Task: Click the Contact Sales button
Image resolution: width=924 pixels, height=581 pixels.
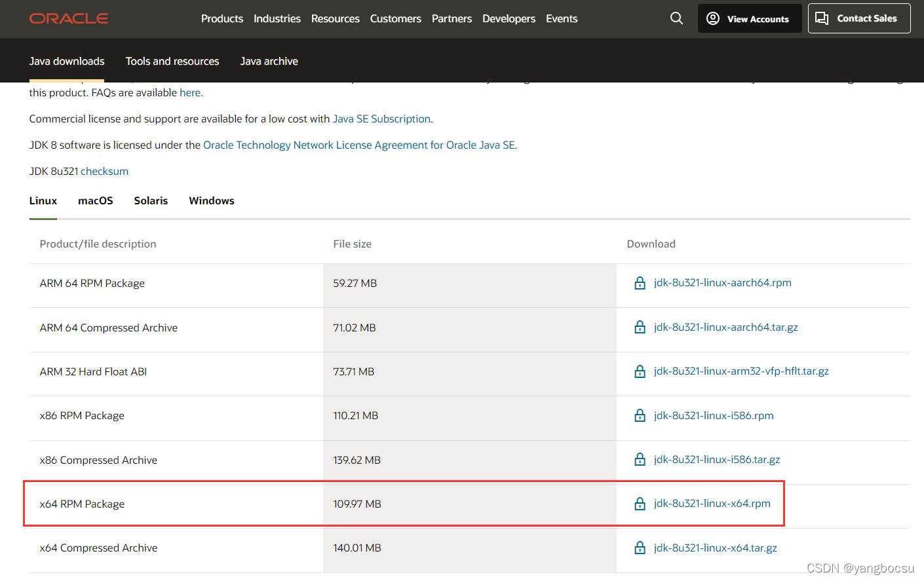Action: [859, 18]
